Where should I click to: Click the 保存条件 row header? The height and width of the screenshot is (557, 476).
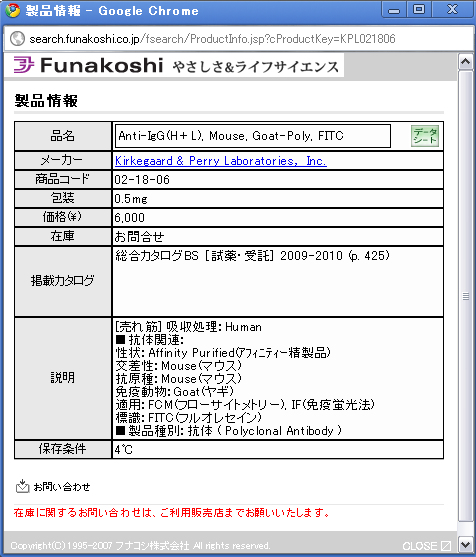pos(63,449)
